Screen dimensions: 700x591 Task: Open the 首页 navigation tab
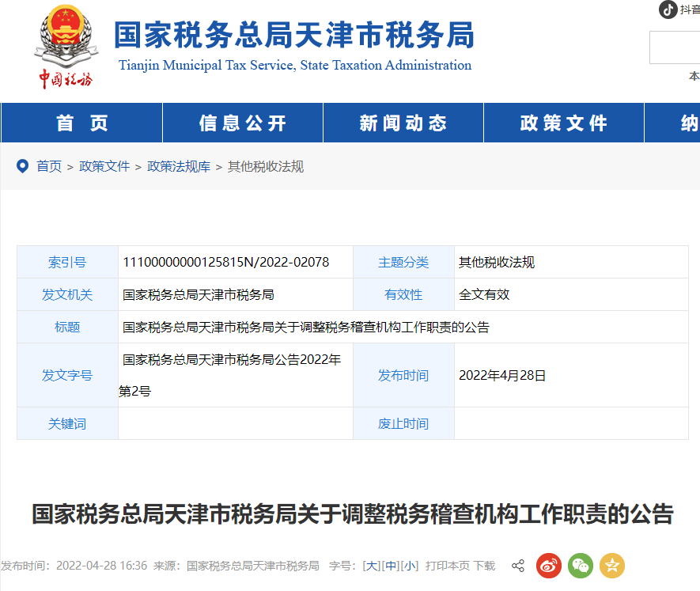point(82,123)
